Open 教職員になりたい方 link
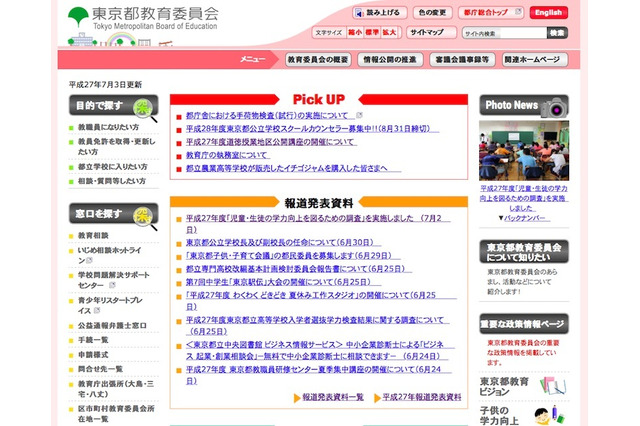 (x=109, y=127)
